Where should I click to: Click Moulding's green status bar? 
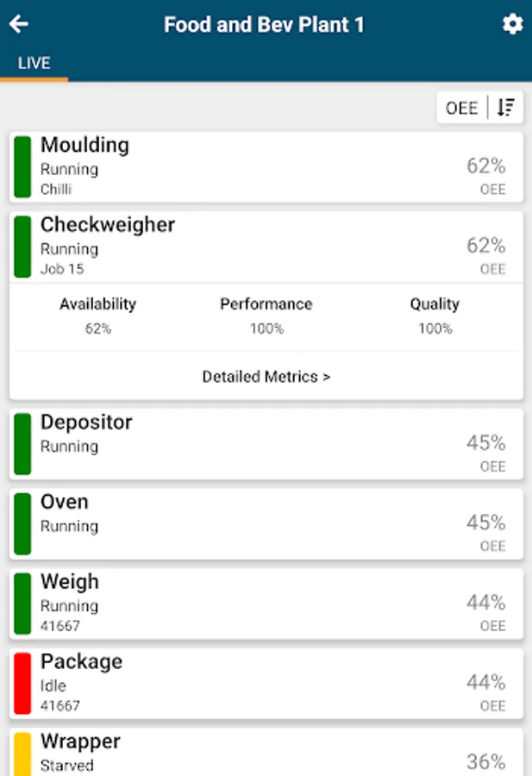tap(22, 167)
